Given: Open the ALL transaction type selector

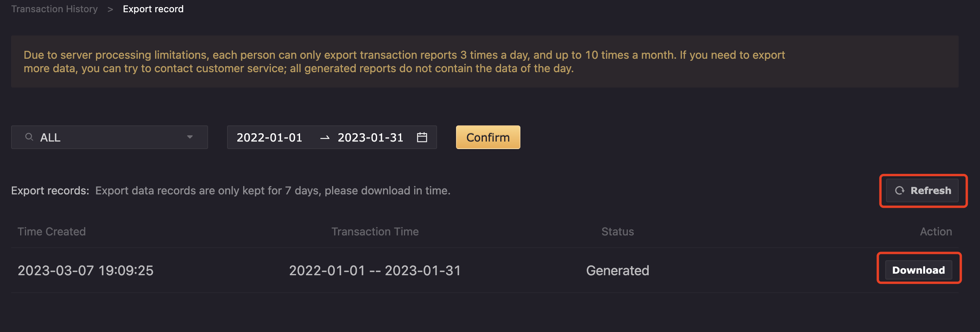Looking at the screenshot, I should [109, 137].
